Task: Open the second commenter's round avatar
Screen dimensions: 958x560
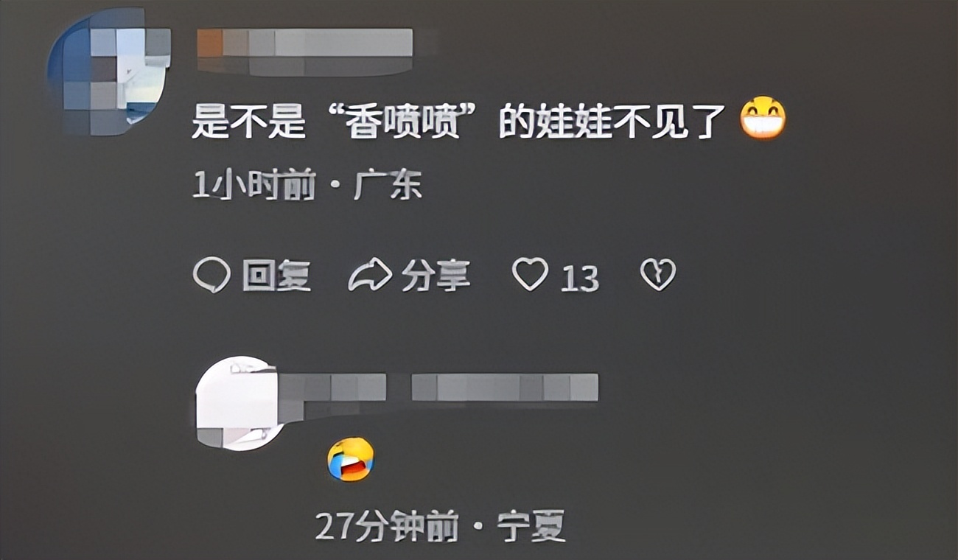Action: click(242, 404)
